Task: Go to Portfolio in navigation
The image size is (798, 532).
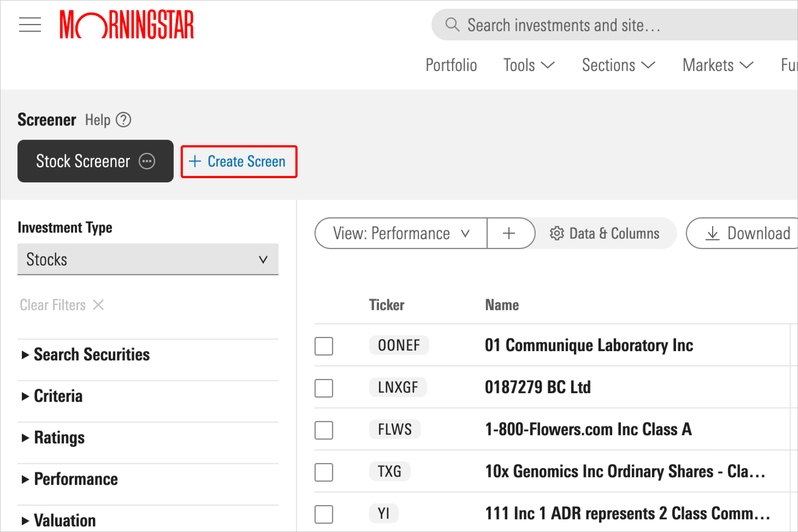Action: click(x=451, y=65)
